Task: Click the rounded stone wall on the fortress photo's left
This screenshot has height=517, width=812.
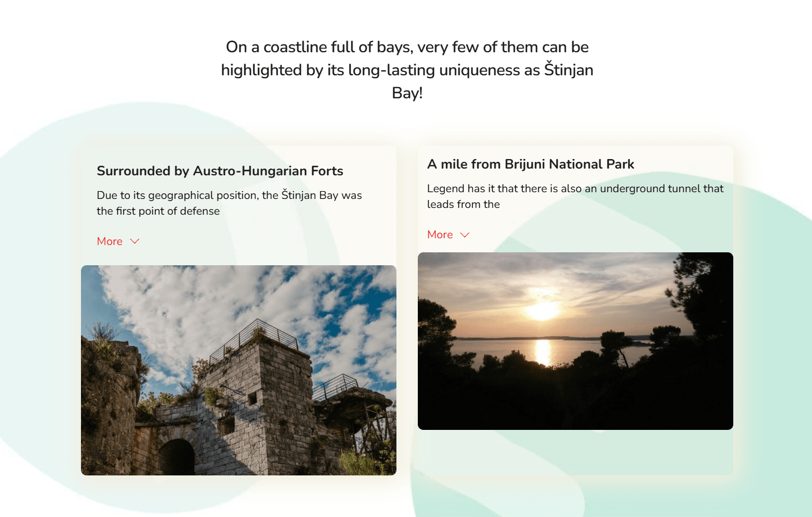Action: click(x=108, y=405)
